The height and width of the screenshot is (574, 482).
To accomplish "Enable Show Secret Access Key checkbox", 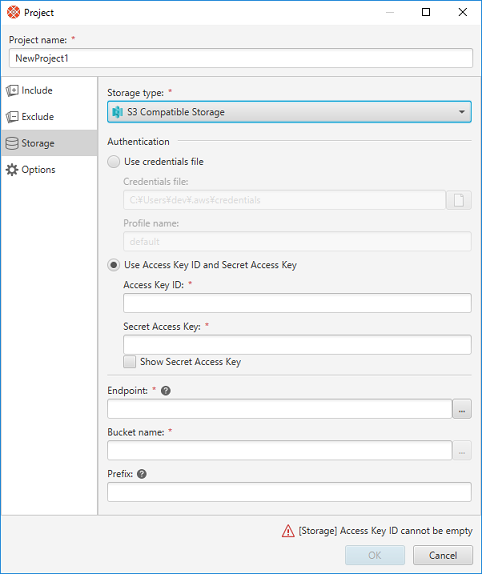I will coord(129,362).
